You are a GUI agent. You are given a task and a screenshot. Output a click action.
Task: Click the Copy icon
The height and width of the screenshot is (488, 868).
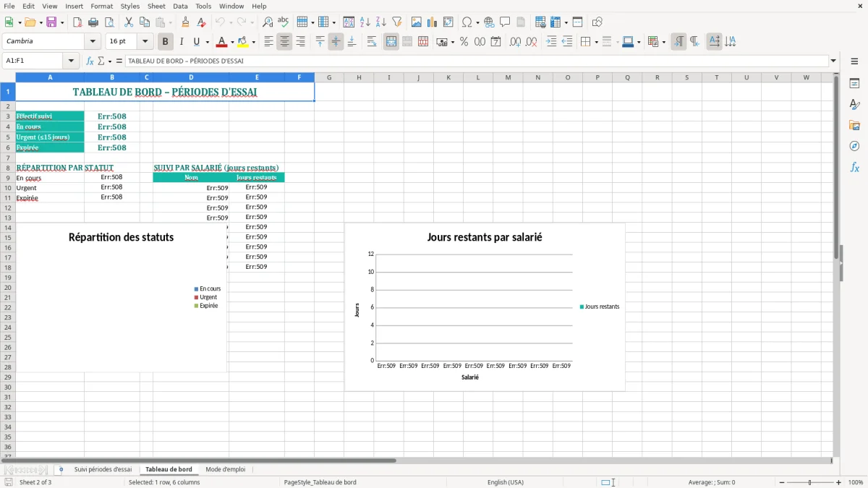tap(145, 22)
